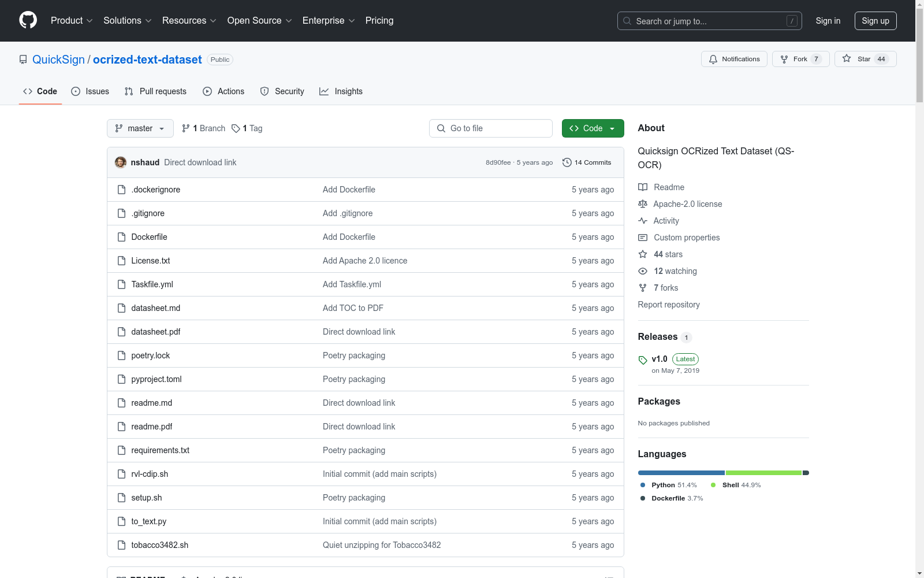Click the Shell segment of languages bar

pos(764,473)
